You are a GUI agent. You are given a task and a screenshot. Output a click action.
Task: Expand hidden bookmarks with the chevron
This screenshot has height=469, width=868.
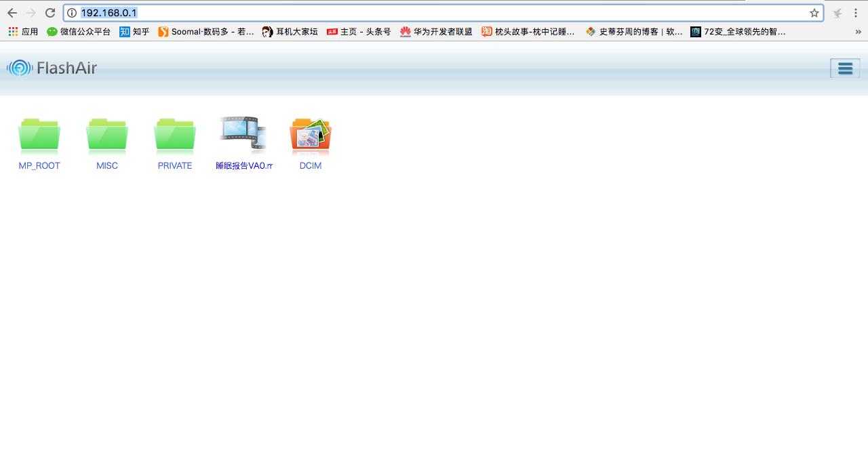pos(857,31)
